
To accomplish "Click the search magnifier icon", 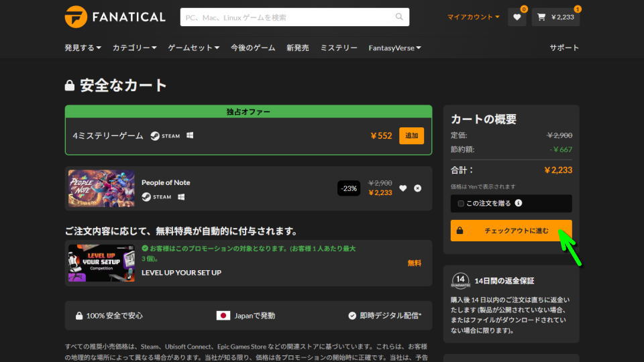I will point(400,17).
